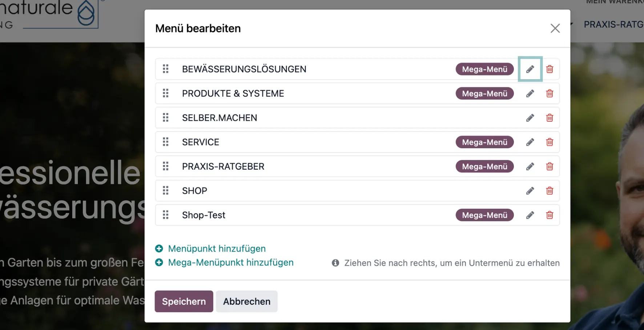Cancel editing via the Abbrechen button
This screenshot has height=330, width=644.
click(247, 301)
